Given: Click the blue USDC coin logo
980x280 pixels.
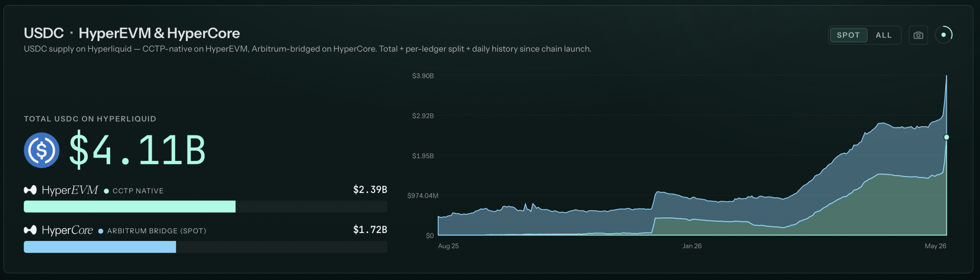Looking at the screenshot, I should (42, 150).
